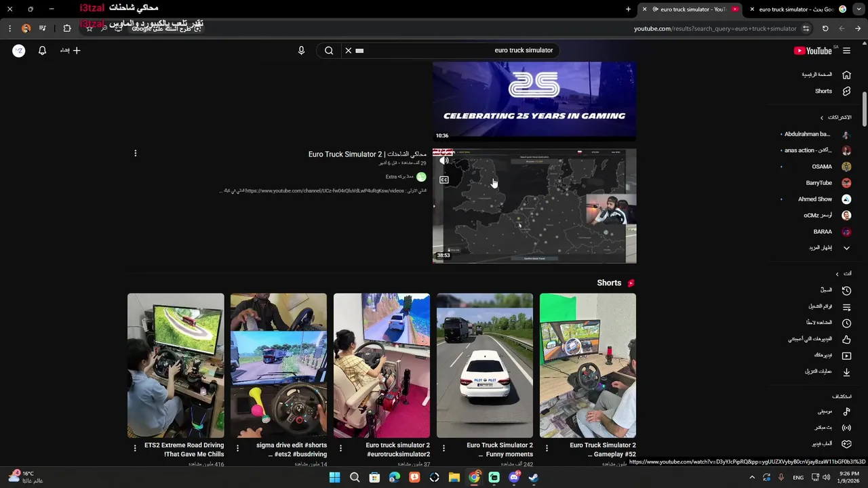Reload the page

825,28
